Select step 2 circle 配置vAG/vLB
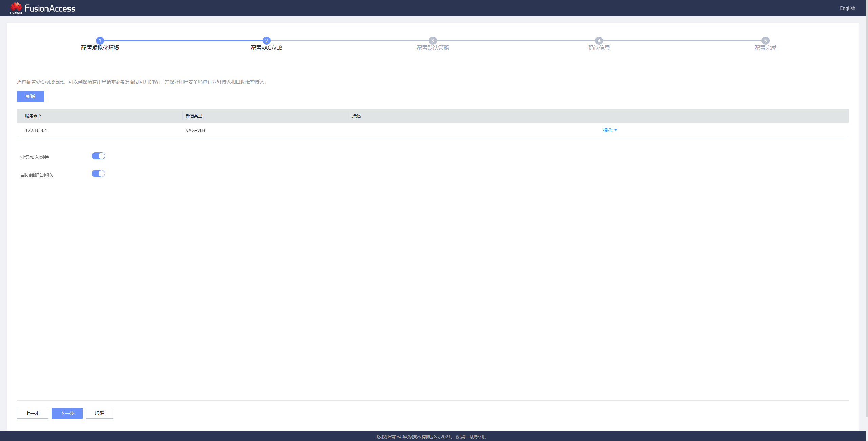The height and width of the screenshot is (441, 868). click(266, 41)
